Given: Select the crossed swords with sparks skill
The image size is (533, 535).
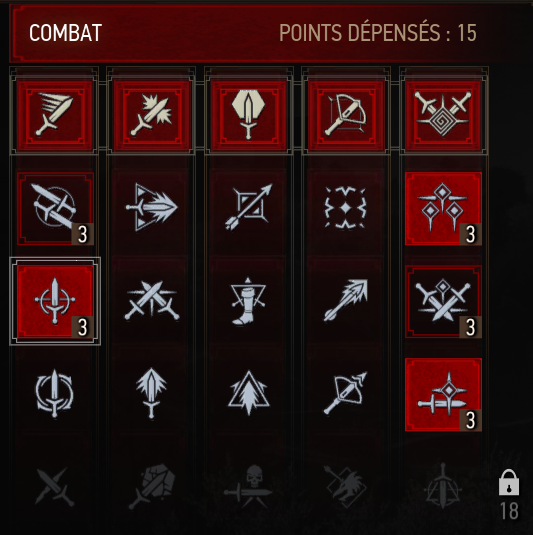Looking at the screenshot, I should (152, 301).
